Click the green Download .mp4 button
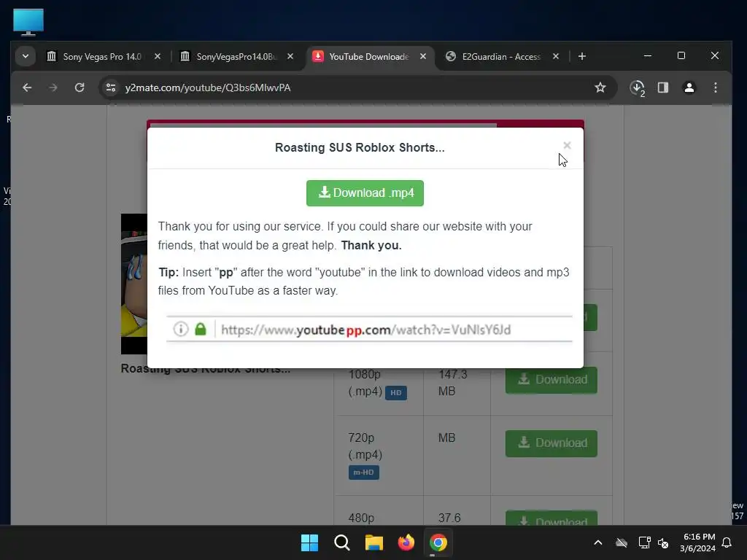This screenshot has width=747, height=560. tap(365, 192)
